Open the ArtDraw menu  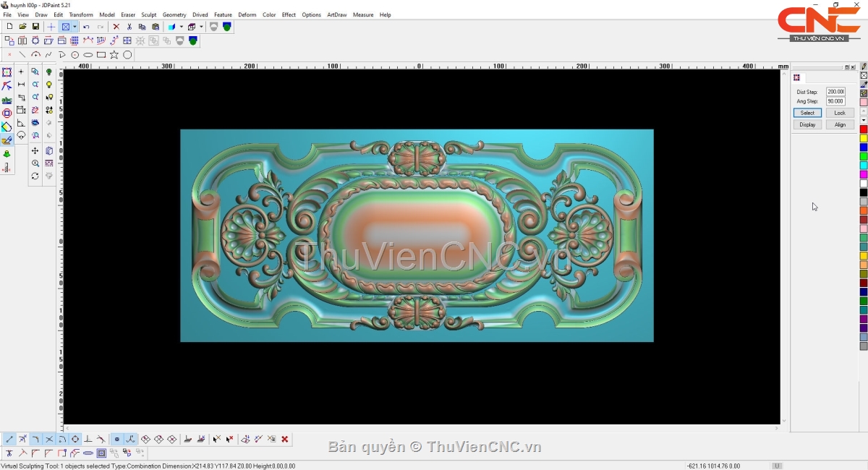point(336,14)
